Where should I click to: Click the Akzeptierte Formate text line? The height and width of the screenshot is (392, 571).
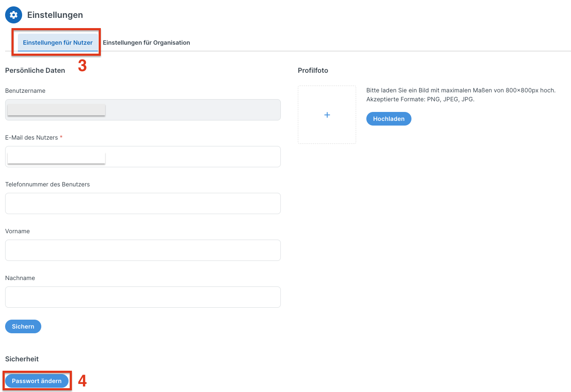[420, 99]
